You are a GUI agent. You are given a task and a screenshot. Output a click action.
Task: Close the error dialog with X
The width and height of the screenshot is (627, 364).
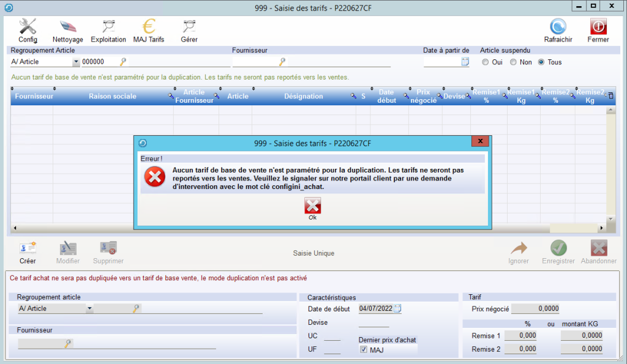479,142
